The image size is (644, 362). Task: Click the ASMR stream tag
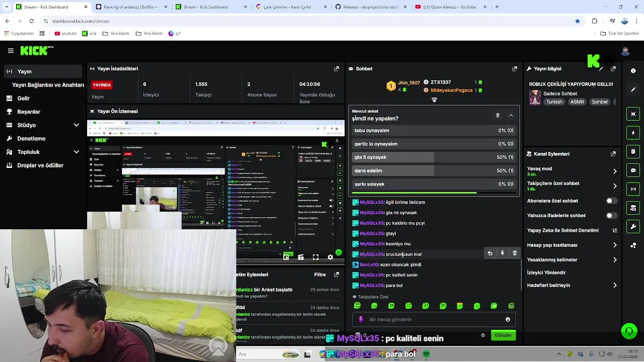(x=577, y=102)
